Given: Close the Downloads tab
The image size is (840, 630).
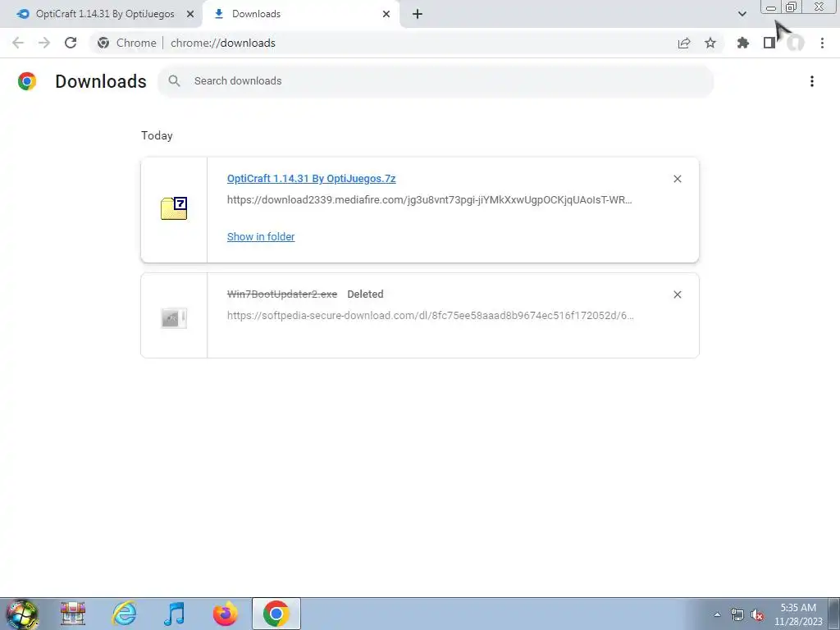Looking at the screenshot, I should point(386,15).
